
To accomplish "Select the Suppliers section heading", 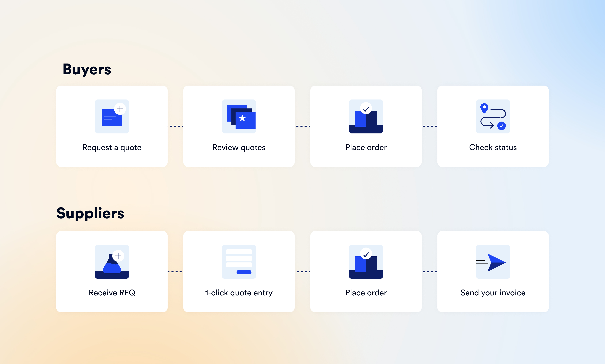I will click(x=90, y=213).
